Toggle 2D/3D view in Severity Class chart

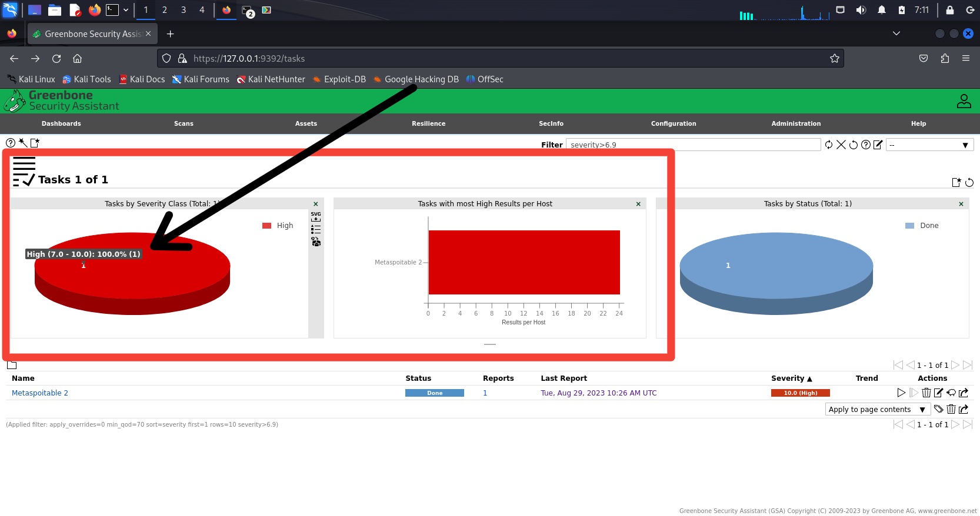pyautogui.click(x=316, y=242)
